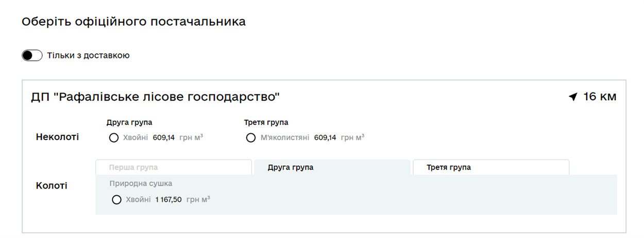The width and height of the screenshot is (644, 238).
Task: Select Хвойні radio under Неколоті Друга група
Action: 114,138
